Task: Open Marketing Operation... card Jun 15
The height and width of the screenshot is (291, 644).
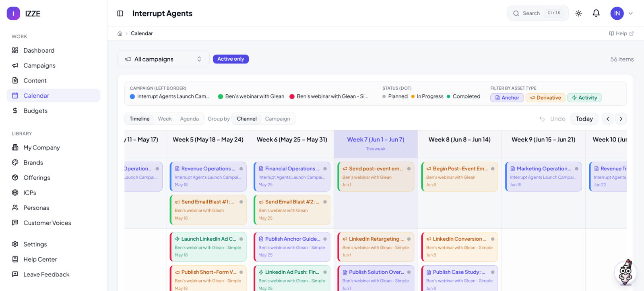Action: [543, 176]
